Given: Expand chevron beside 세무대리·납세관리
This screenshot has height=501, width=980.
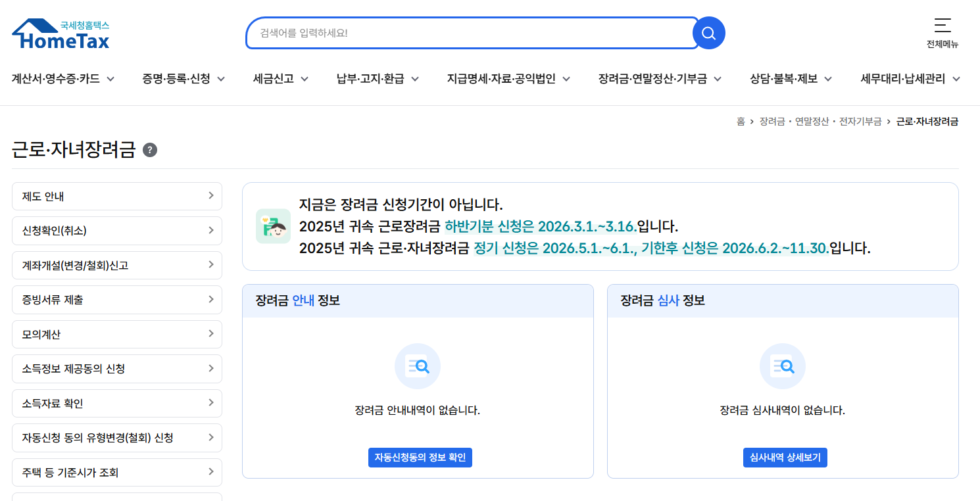Looking at the screenshot, I should [x=956, y=79].
